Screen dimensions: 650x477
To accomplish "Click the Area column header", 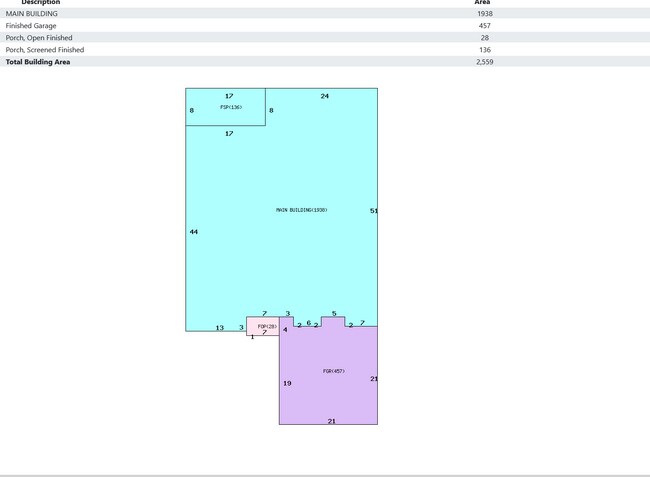I will tap(482, 2).
